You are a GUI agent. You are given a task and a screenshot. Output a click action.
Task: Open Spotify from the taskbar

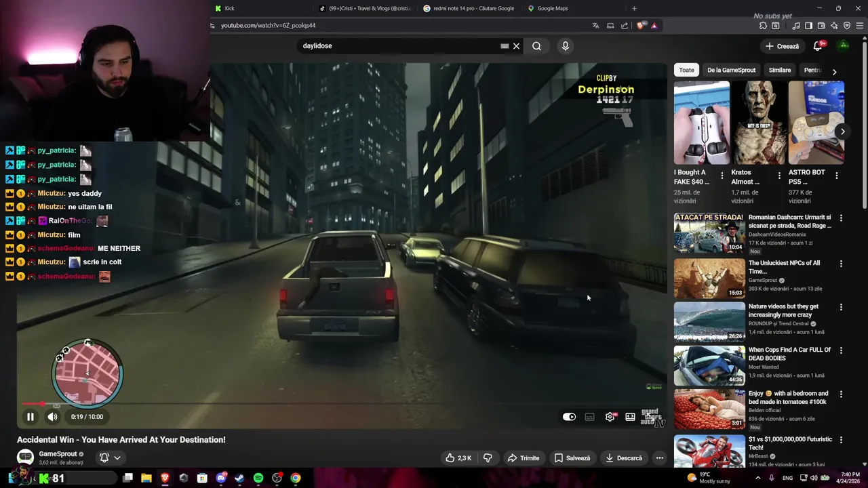pyautogui.click(x=258, y=479)
